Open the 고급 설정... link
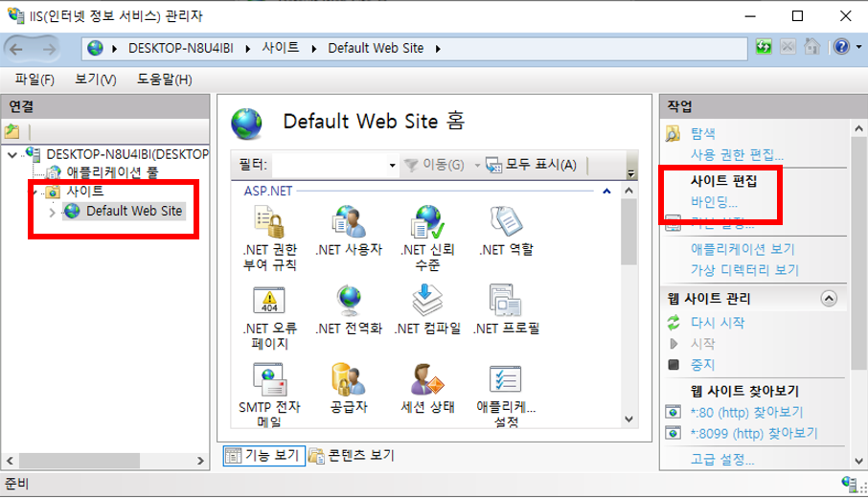Viewport: 868px width, 499px height. pos(721,459)
